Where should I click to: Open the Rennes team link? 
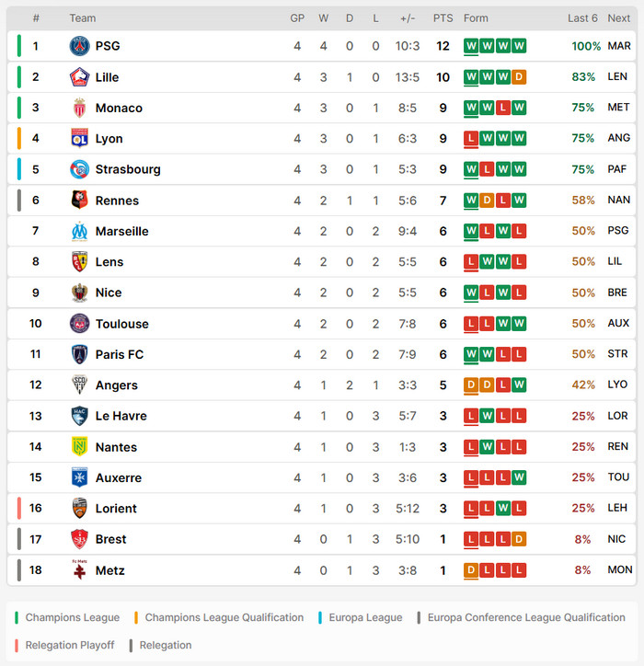pos(117,201)
